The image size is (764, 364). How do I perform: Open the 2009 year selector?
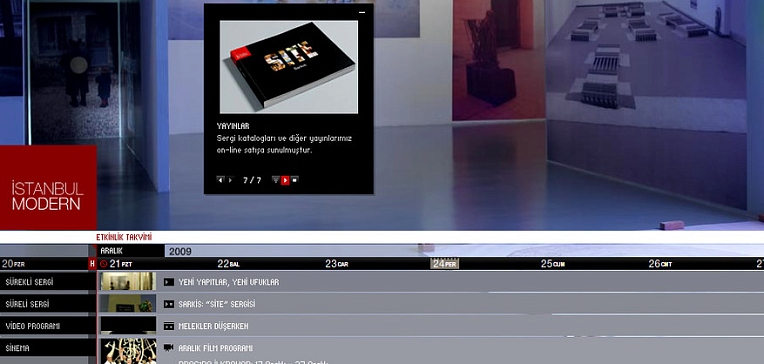[x=180, y=251]
